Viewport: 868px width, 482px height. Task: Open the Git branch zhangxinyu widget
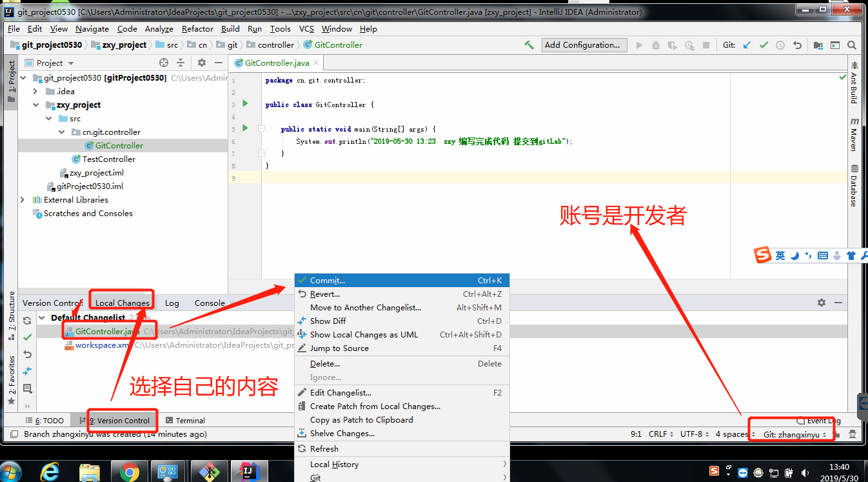(794, 434)
